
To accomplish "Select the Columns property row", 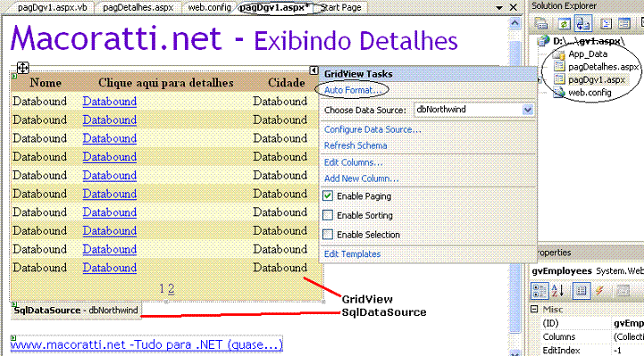I will click(591, 336).
